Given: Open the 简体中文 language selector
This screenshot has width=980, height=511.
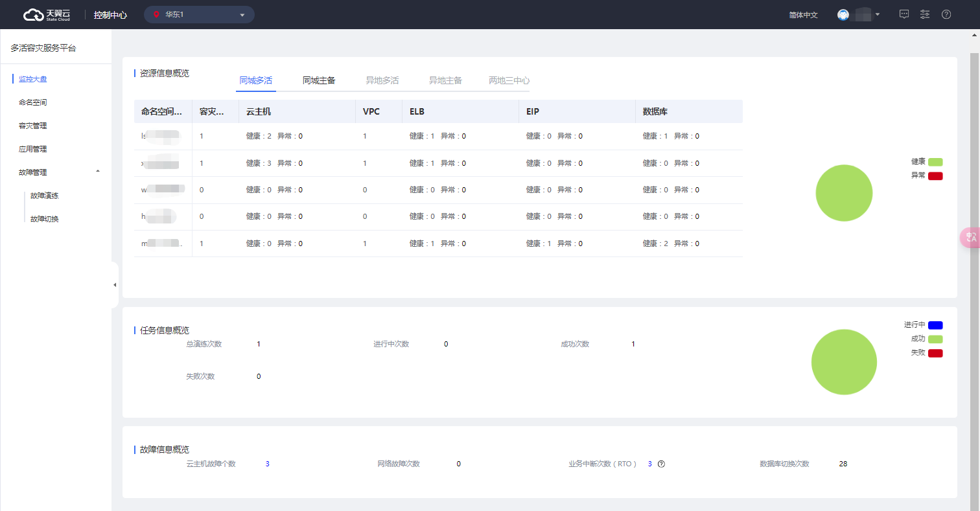Looking at the screenshot, I should 803,15.
